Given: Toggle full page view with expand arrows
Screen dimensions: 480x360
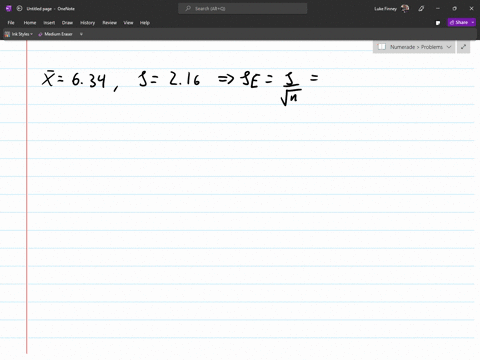Looking at the screenshot, I should (463, 47).
